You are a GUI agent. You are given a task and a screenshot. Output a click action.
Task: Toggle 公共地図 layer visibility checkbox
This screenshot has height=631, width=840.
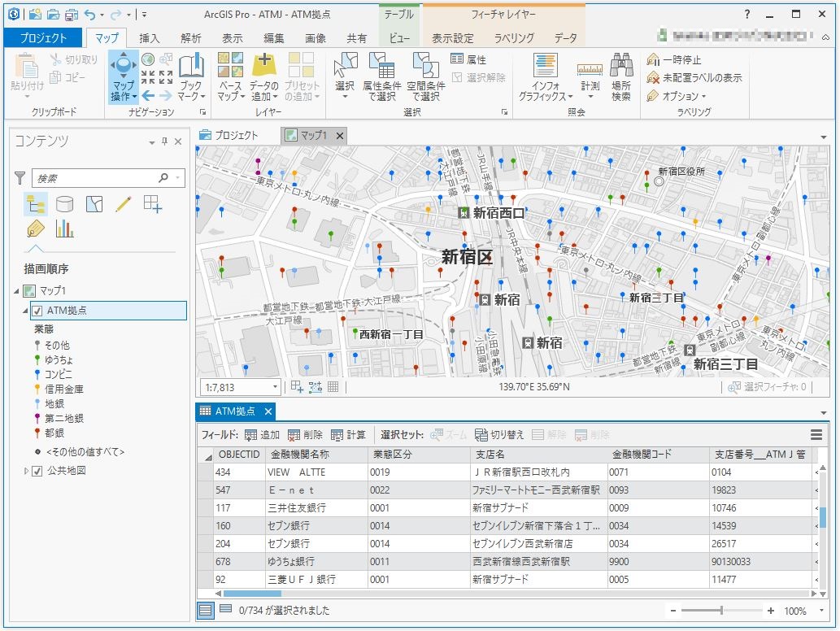click(37, 471)
